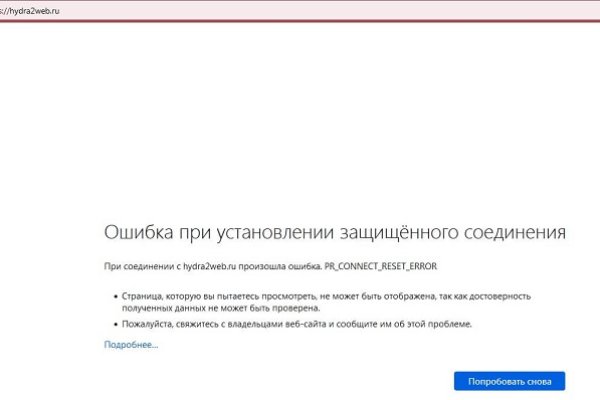The width and height of the screenshot is (600, 400).
Task: Click the empty right side of the address bar
Action: pyautogui.click(x=400, y=9)
